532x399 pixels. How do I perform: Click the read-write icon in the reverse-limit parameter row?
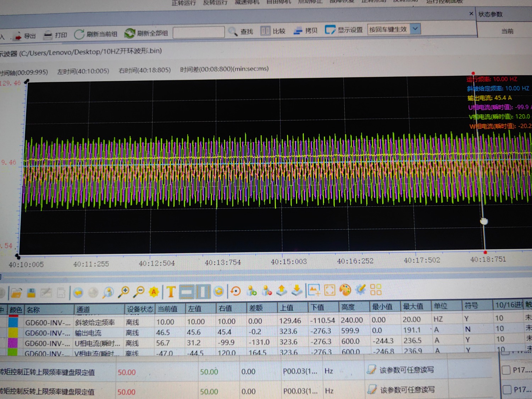(x=372, y=389)
